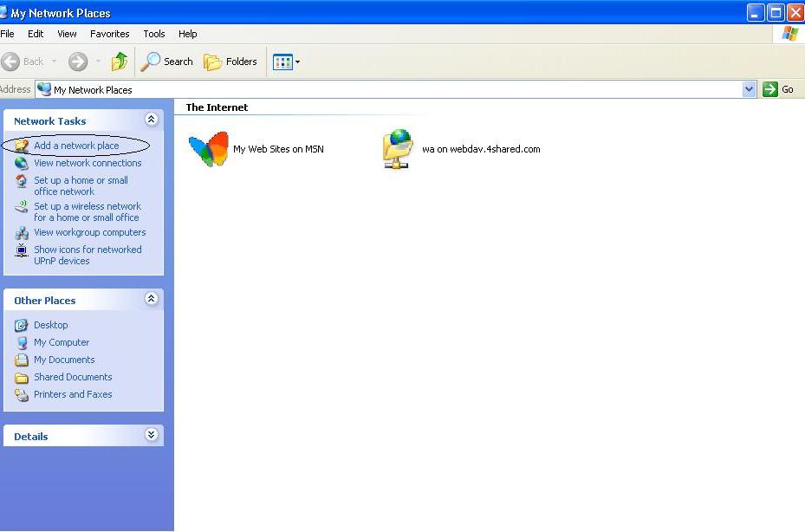805x532 pixels.
Task: Maximize the My Network Places window
Action: point(776,13)
